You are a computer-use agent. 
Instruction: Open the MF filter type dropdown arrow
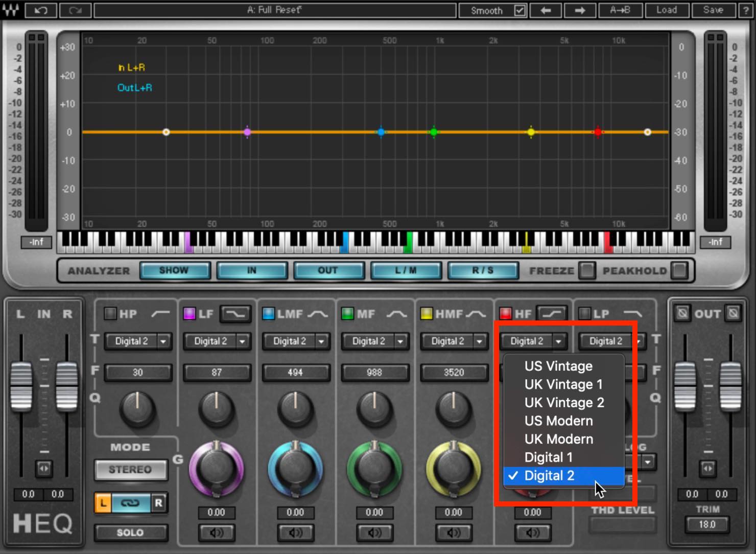[400, 341]
